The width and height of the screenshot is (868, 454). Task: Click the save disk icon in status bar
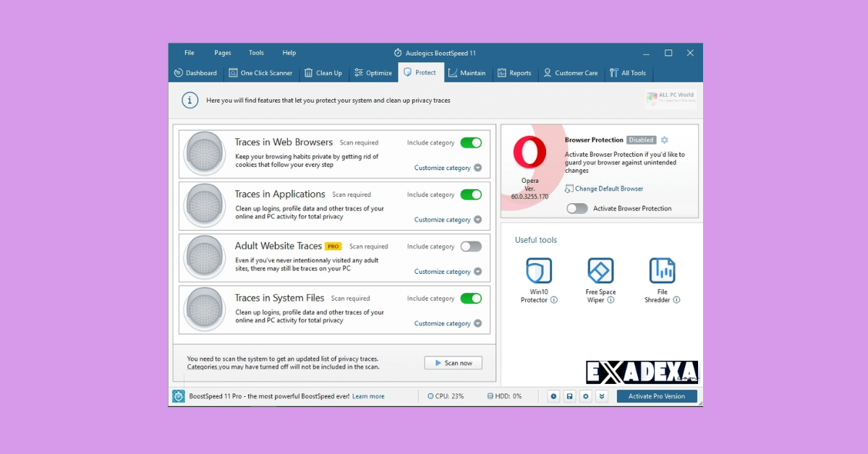569,396
